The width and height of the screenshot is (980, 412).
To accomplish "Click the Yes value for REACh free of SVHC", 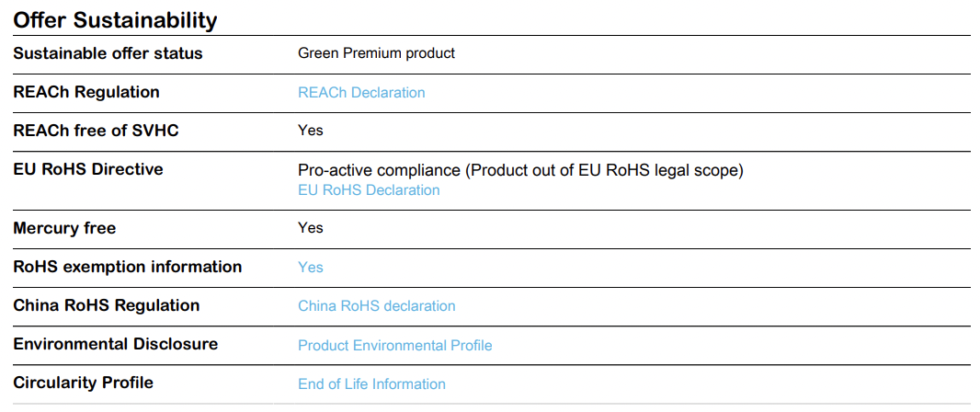I will tap(311, 130).
